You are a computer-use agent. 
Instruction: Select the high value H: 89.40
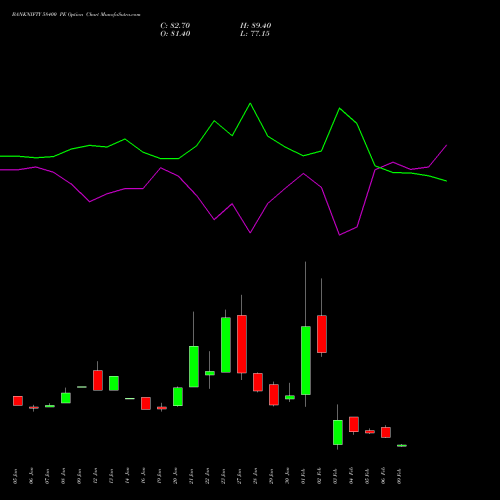pyautogui.click(x=255, y=26)
